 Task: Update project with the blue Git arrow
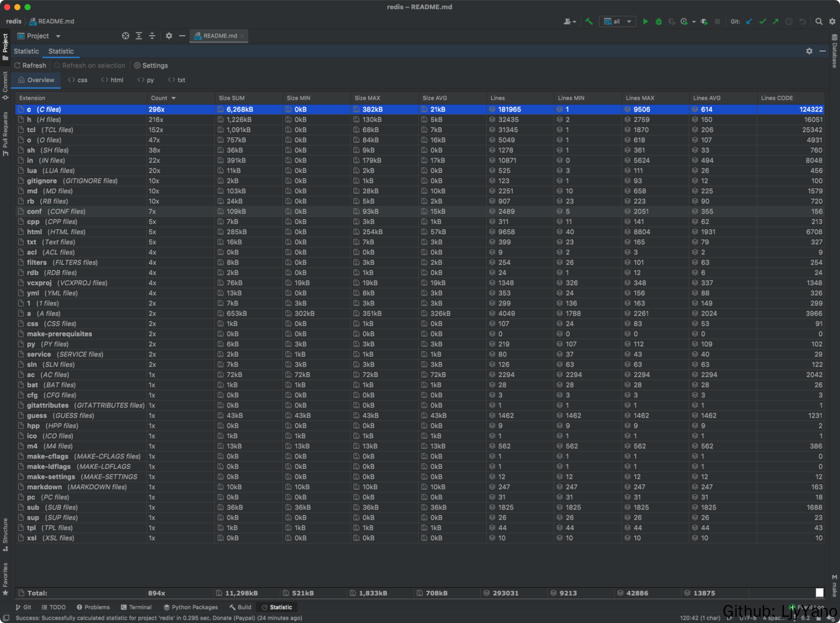coord(749,22)
